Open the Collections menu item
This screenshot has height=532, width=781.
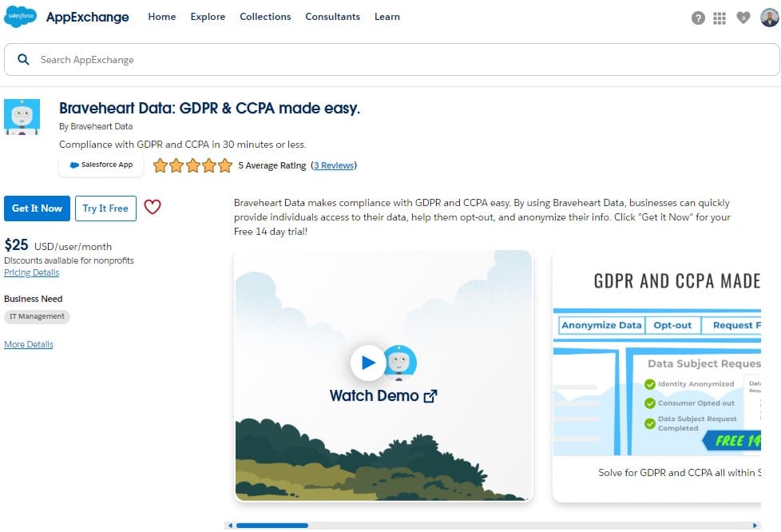[x=265, y=17]
